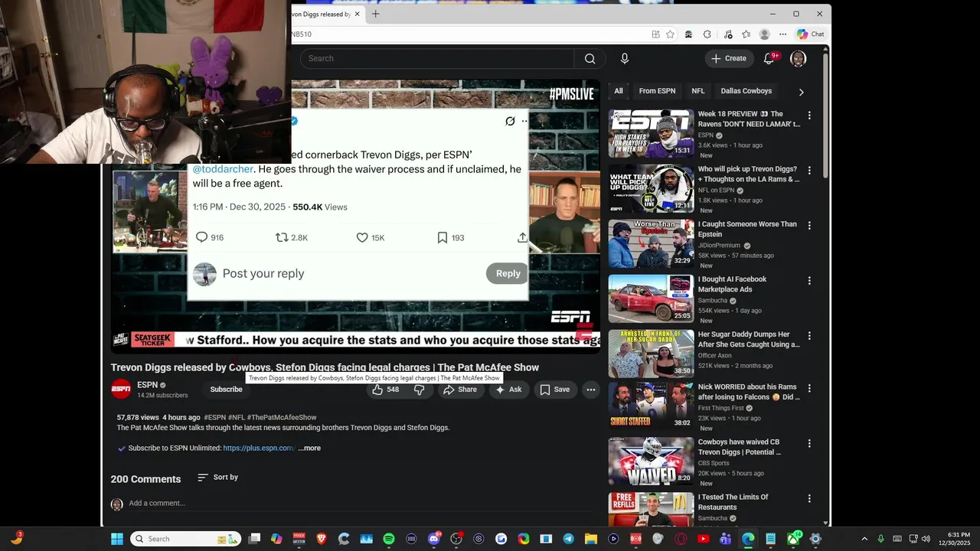Open the ESPN channel logo avatar
This screenshot has height=551, width=980.
pos(121,390)
